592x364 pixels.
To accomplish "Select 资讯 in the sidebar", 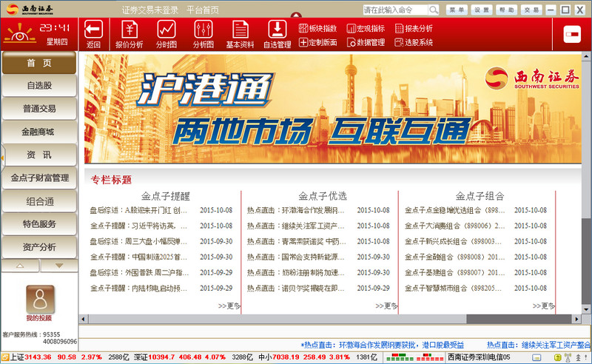I will point(39,155).
